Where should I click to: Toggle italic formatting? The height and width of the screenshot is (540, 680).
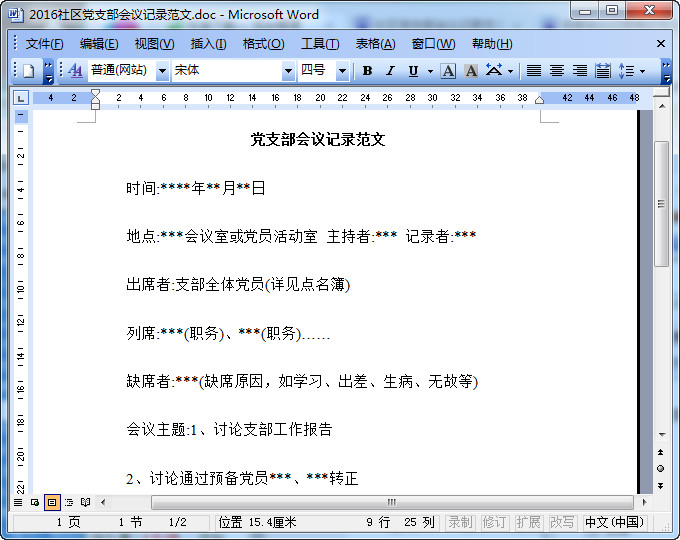click(390, 70)
